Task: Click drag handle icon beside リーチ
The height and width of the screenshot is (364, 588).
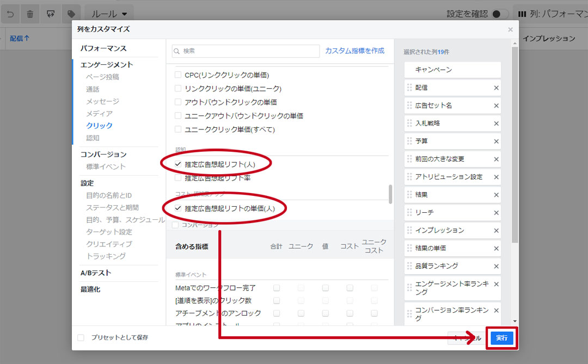Action: point(409,213)
